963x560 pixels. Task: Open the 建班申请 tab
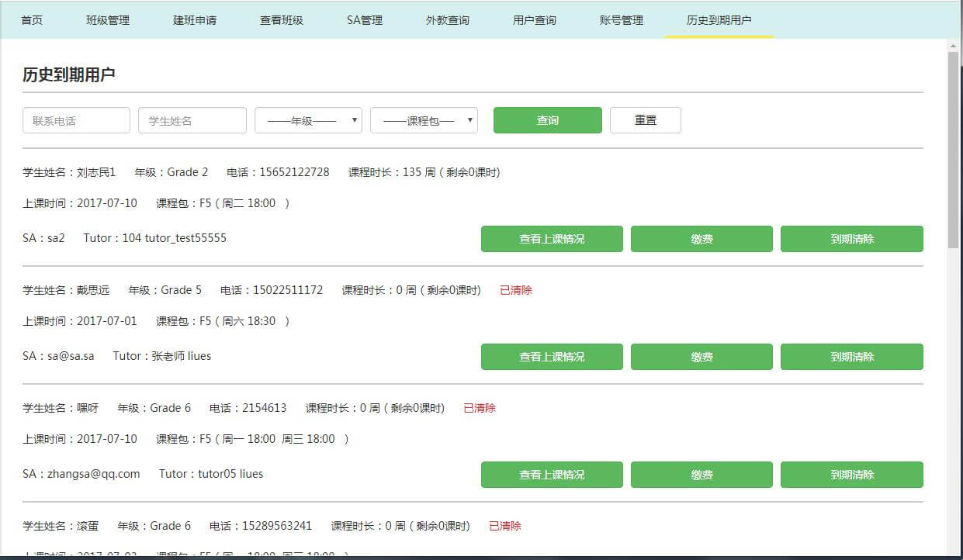point(195,20)
